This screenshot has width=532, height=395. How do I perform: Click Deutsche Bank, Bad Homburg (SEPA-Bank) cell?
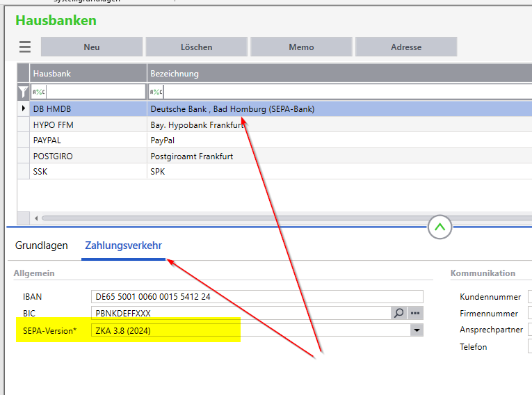339,109
